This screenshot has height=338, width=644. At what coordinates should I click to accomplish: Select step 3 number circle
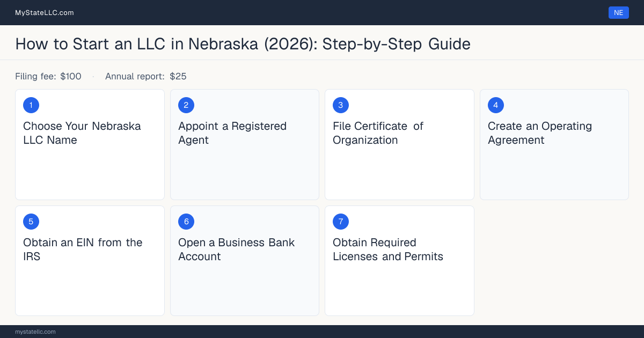pyautogui.click(x=341, y=105)
